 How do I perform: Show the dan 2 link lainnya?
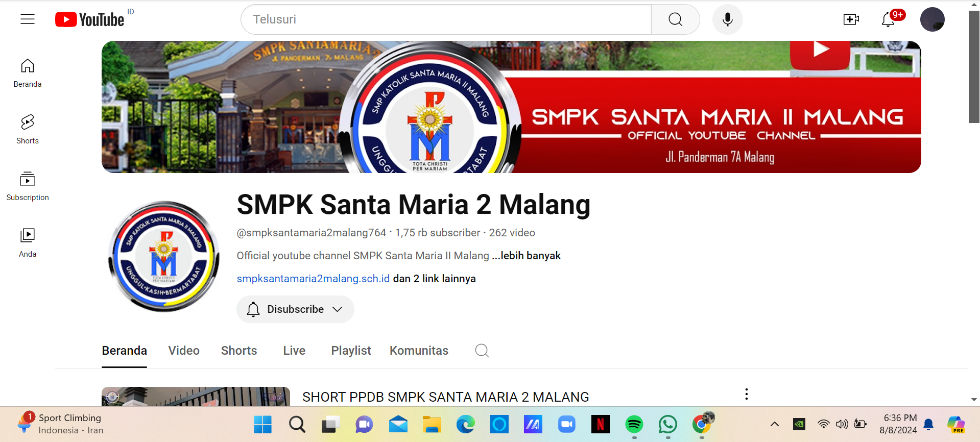(x=435, y=279)
